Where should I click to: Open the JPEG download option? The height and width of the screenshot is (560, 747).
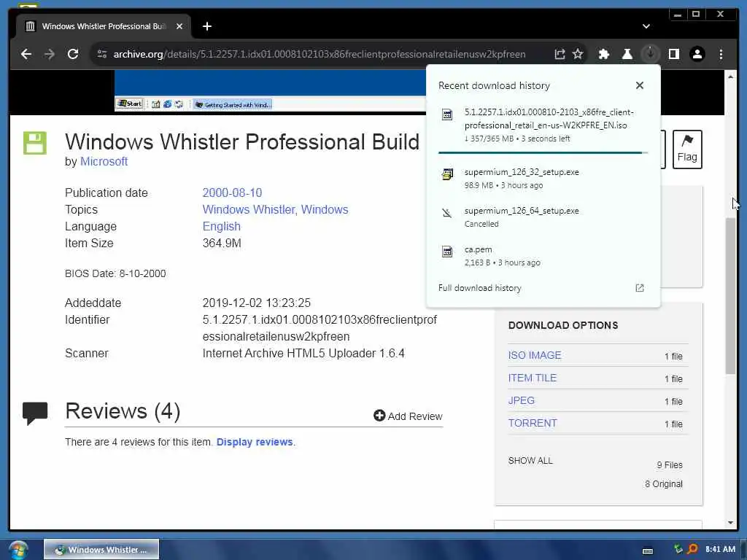point(521,400)
